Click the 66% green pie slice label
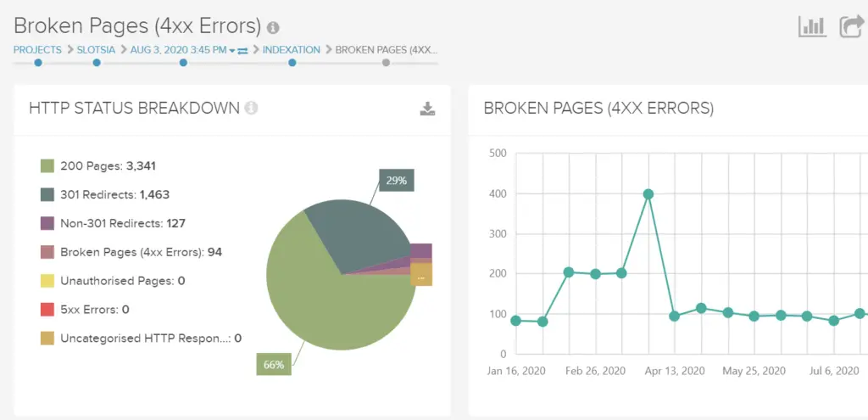Screen dimensions: 868x420 coord(275,365)
